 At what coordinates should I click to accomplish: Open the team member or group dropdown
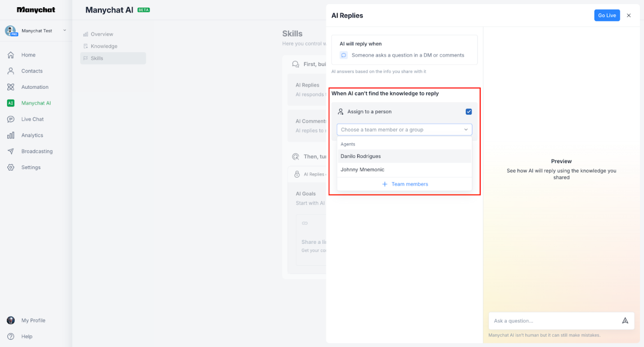pyautogui.click(x=404, y=129)
